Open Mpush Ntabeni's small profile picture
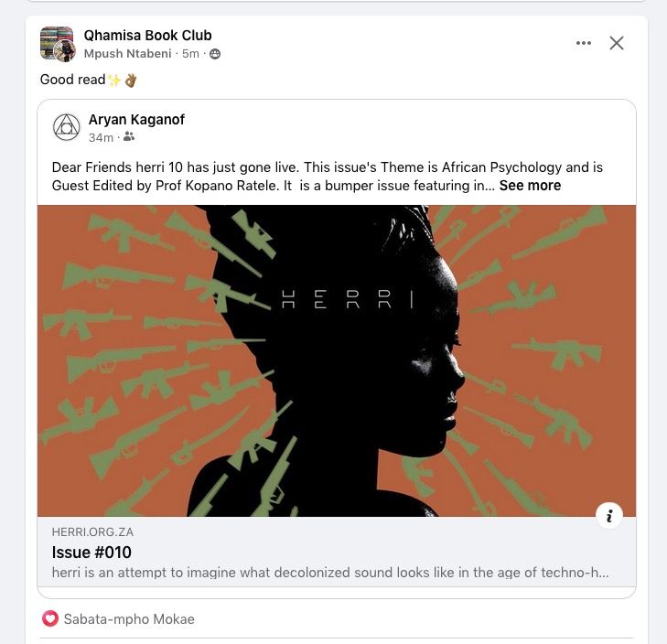 [66, 52]
